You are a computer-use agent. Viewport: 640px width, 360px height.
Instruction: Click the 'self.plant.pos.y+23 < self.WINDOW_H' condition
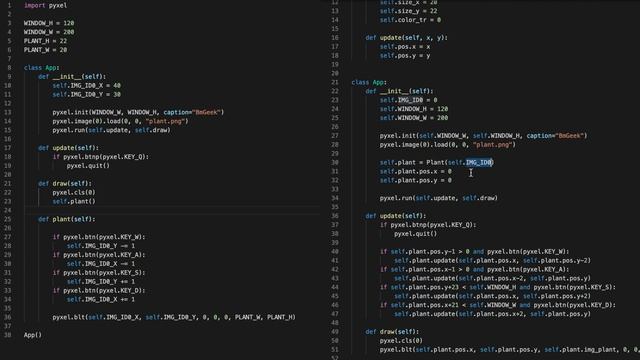pos(453,287)
